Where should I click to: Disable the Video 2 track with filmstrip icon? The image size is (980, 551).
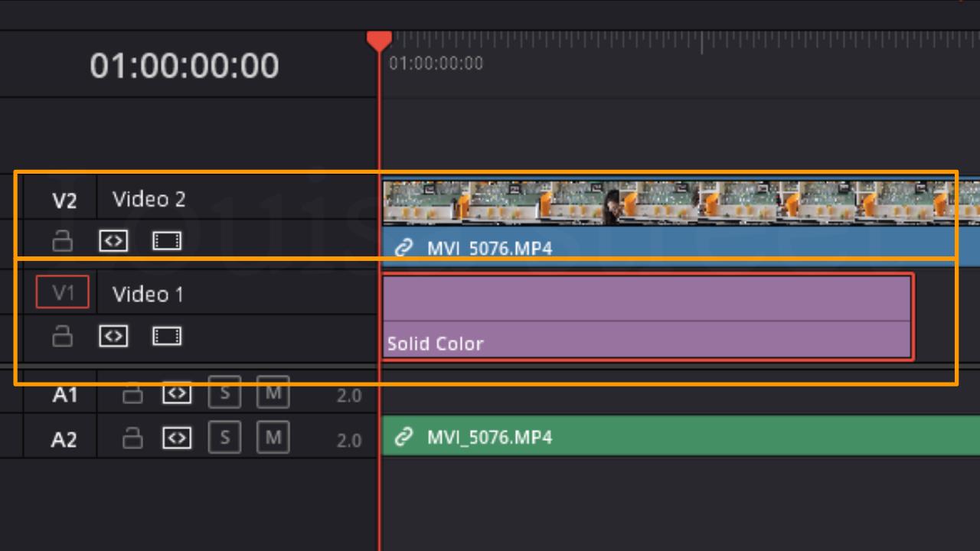pos(167,241)
